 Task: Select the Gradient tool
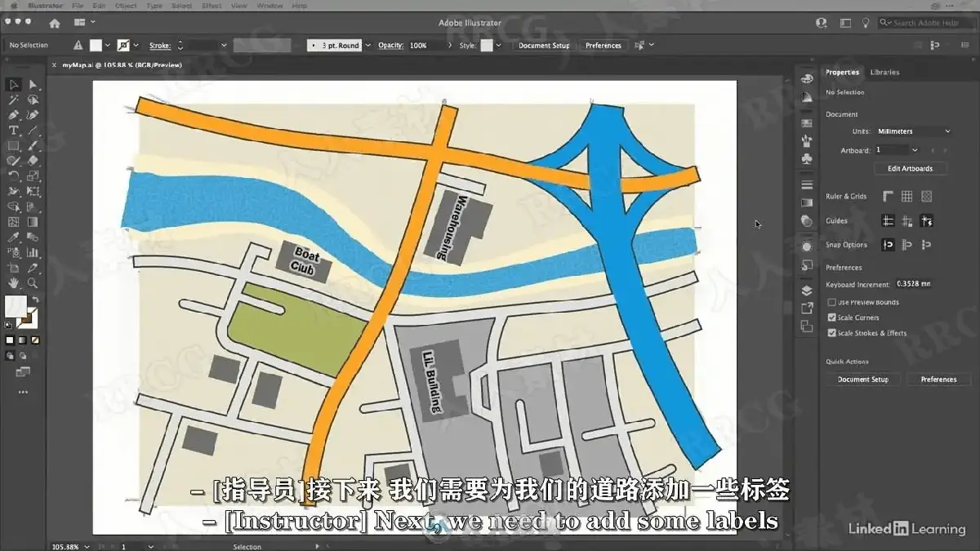[33, 222]
